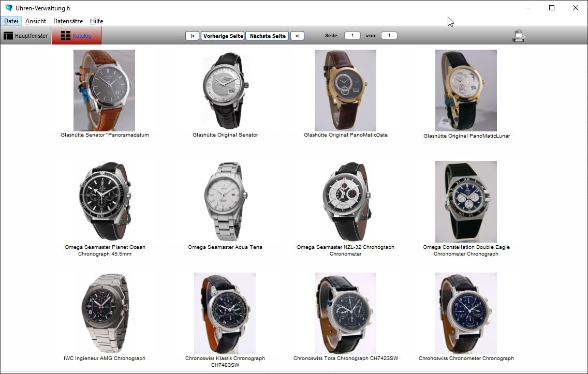
Task: Open the Datei menu
Action: click(11, 21)
